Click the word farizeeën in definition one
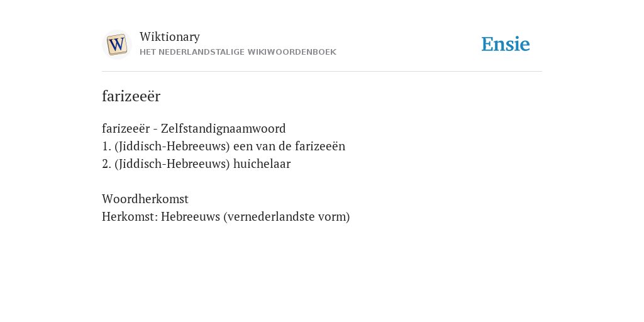644x322 pixels. click(x=320, y=146)
